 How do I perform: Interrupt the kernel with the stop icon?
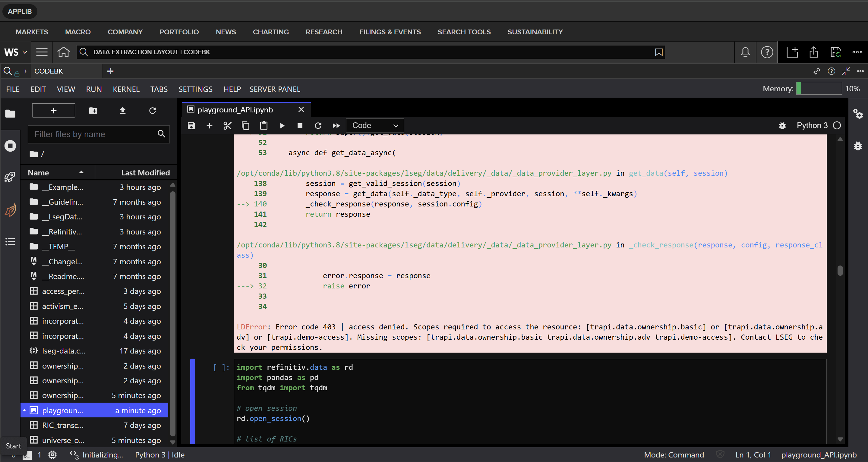[300, 125]
